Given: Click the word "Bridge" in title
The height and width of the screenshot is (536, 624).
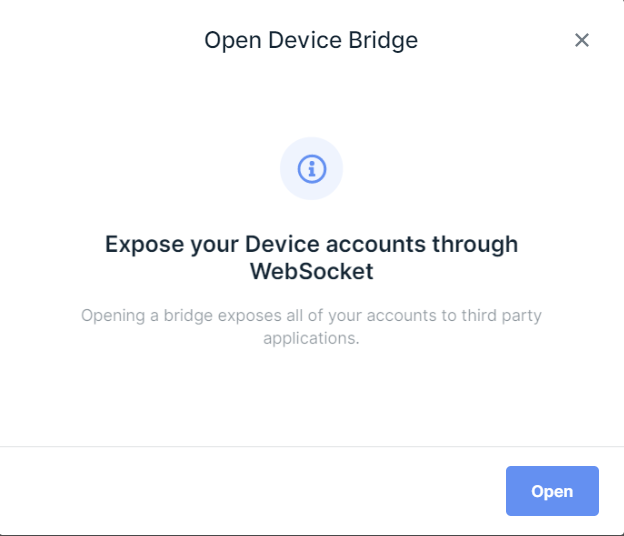Looking at the screenshot, I should pyautogui.click(x=381, y=41).
